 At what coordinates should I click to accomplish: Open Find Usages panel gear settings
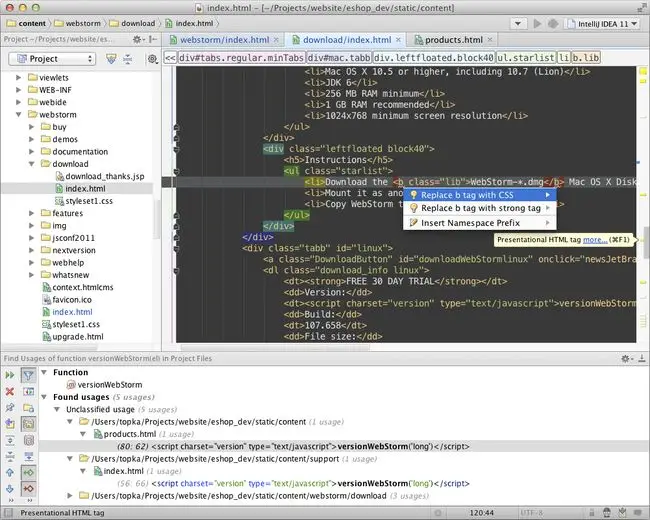tap(626, 359)
